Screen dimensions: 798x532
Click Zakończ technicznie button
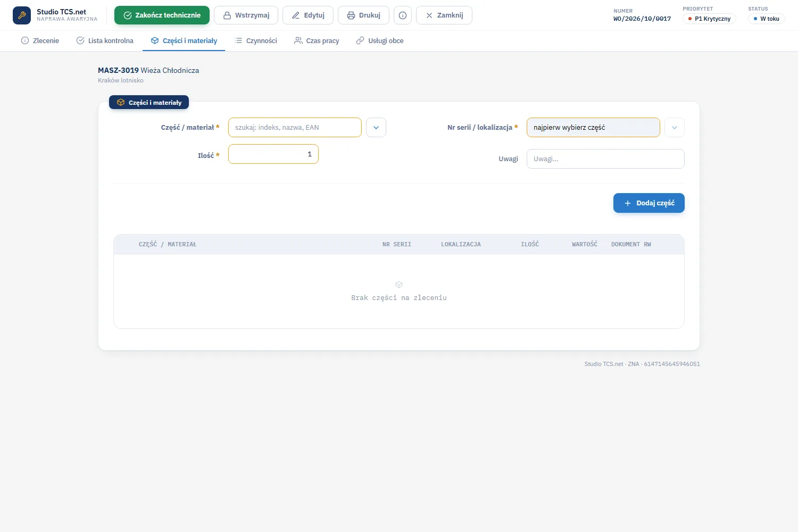162,15
